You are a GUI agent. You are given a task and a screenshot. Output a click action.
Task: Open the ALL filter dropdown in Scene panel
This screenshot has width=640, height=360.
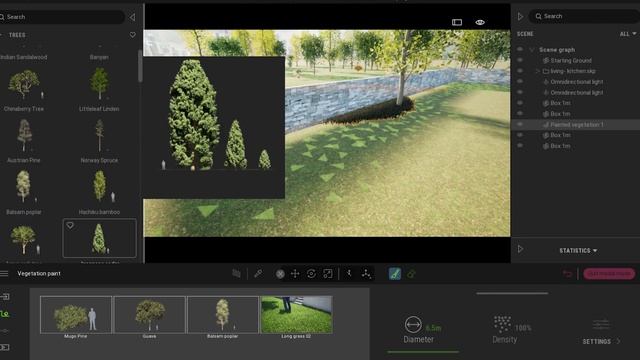point(628,34)
